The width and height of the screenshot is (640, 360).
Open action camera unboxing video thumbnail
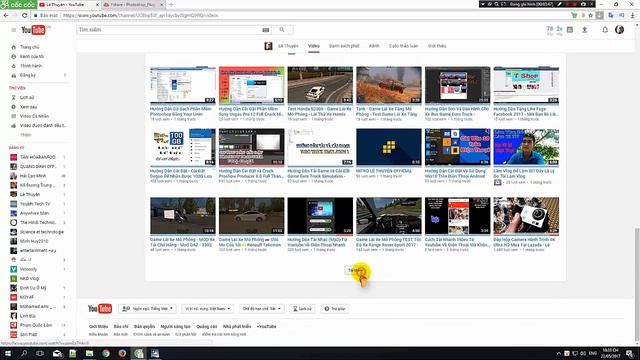tap(526, 216)
